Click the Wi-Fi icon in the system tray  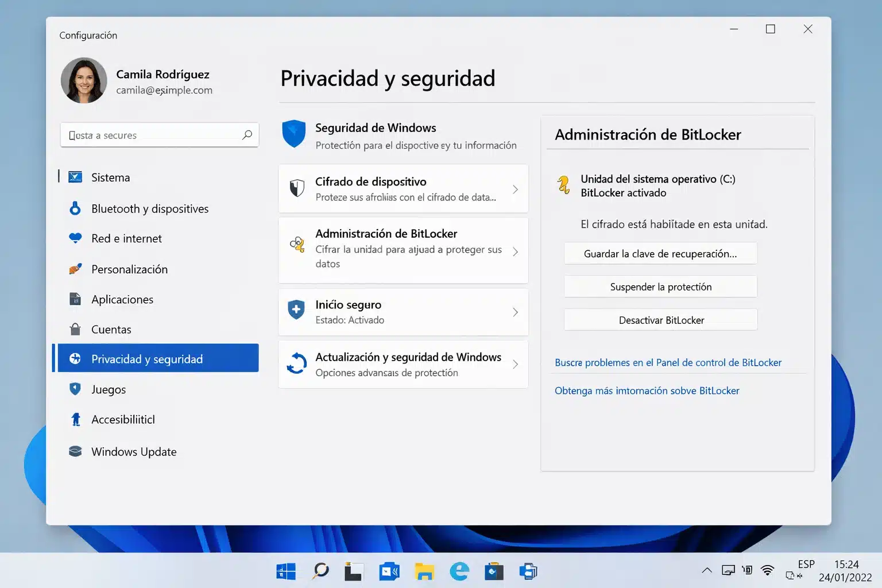pyautogui.click(x=767, y=570)
